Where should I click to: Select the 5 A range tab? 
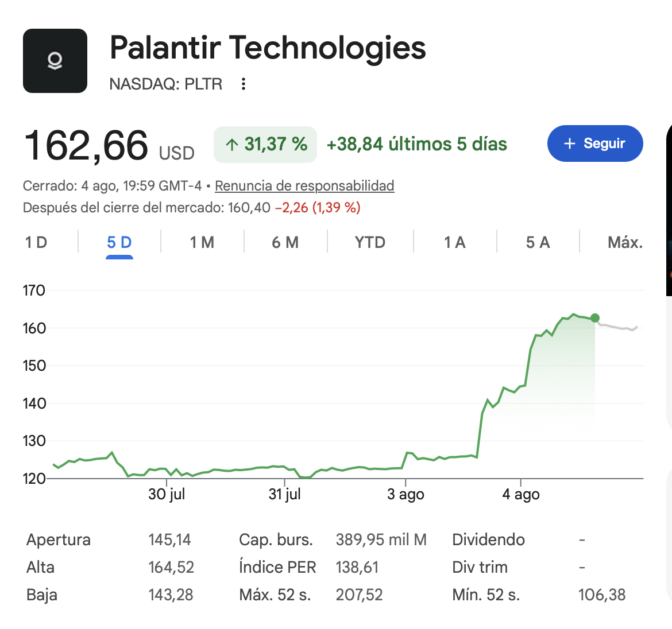(538, 243)
